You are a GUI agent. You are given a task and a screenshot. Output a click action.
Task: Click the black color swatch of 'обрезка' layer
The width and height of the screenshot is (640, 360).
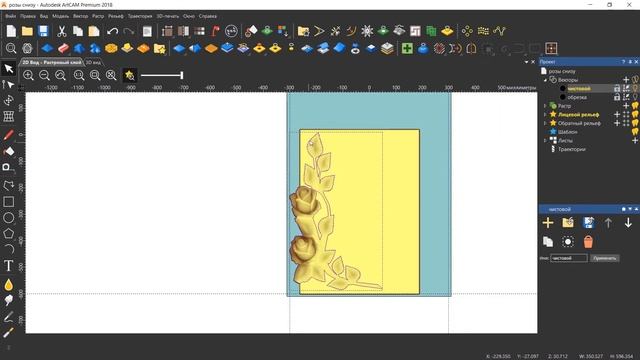click(x=562, y=97)
